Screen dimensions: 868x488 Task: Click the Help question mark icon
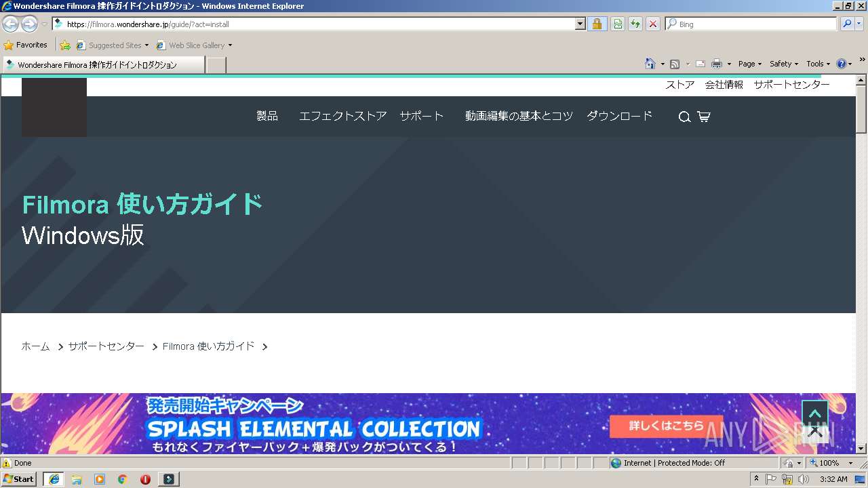coord(841,64)
